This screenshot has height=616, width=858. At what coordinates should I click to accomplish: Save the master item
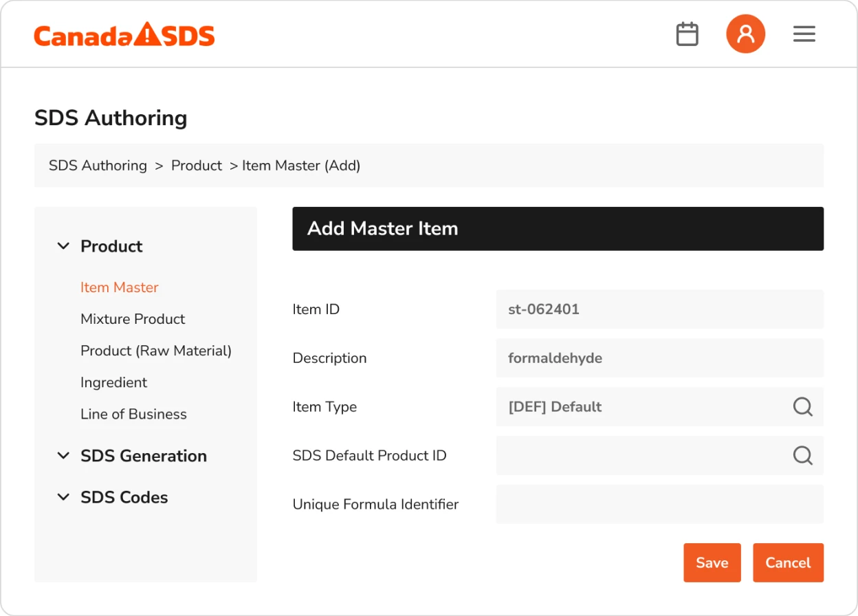712,562
